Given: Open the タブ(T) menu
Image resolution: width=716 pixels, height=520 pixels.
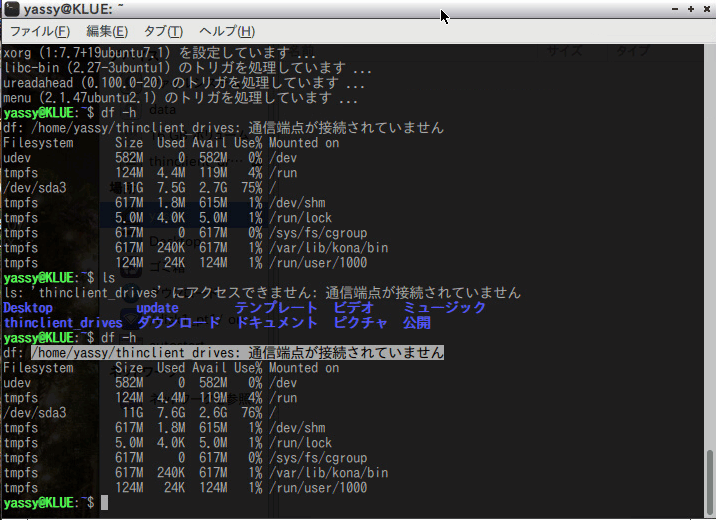Looking at the screenshot, I should pos(163,32).
